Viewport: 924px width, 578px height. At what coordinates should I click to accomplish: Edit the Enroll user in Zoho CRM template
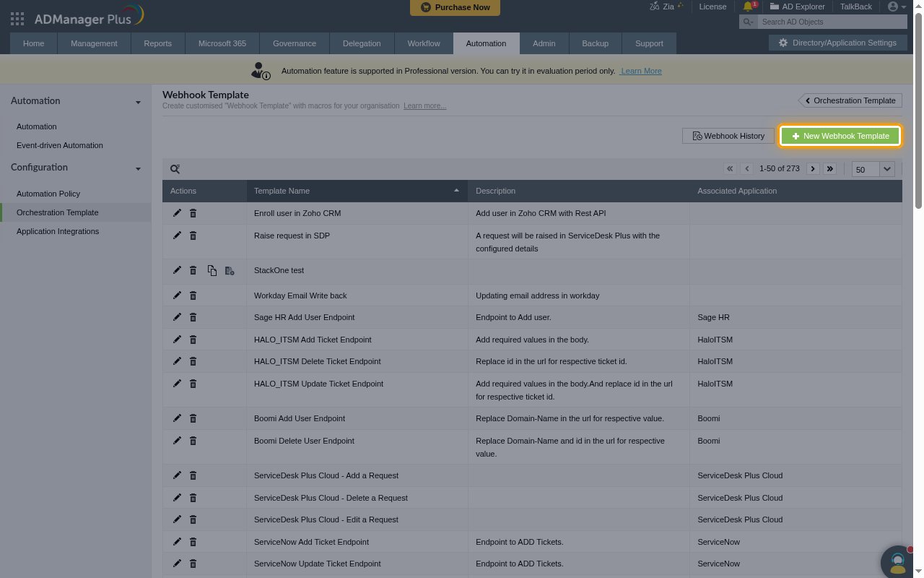coord(177,213)
